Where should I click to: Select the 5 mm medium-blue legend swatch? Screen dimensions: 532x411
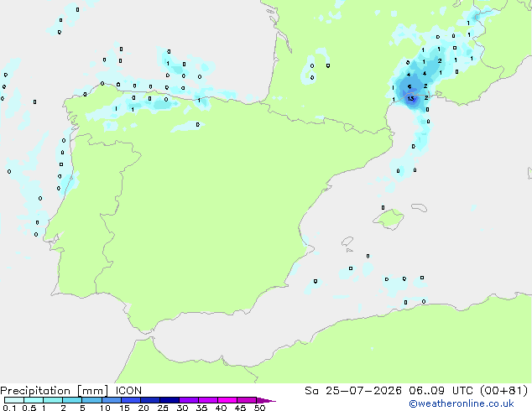(91, 400)
